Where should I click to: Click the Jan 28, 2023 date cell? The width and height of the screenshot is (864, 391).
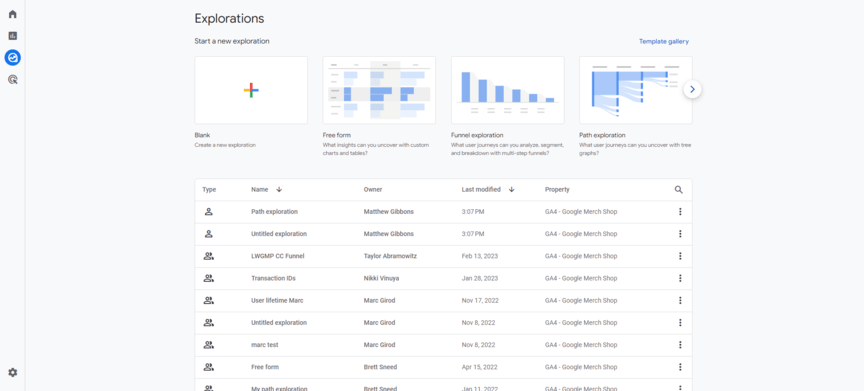pos(479,278)
